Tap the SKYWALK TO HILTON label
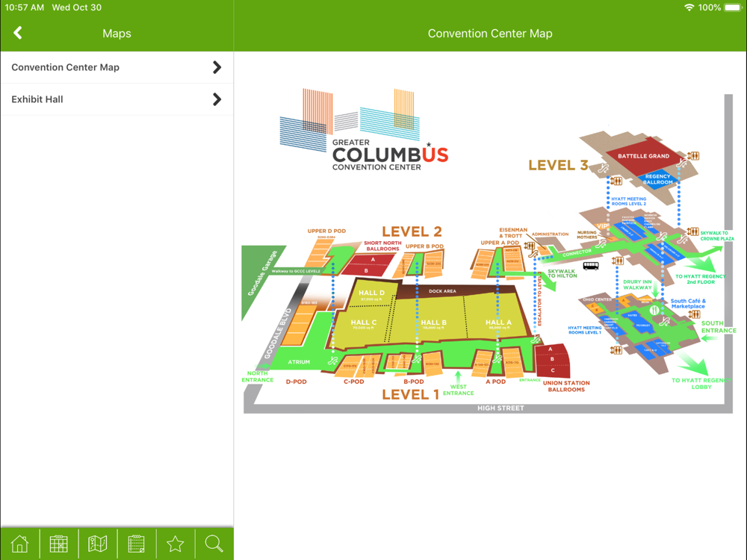747x560 pixels. pyautogui.click(x=562, y=273)
